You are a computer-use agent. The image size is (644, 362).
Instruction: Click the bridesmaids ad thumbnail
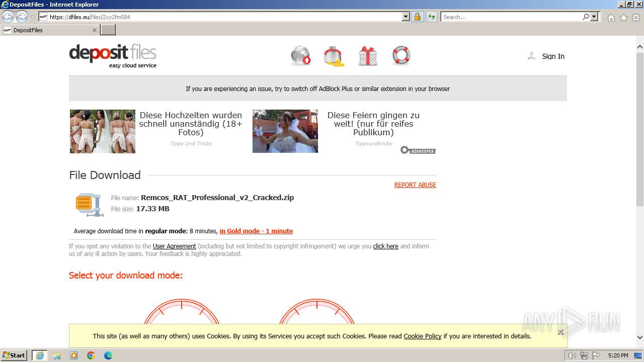(x=103, y=131)
